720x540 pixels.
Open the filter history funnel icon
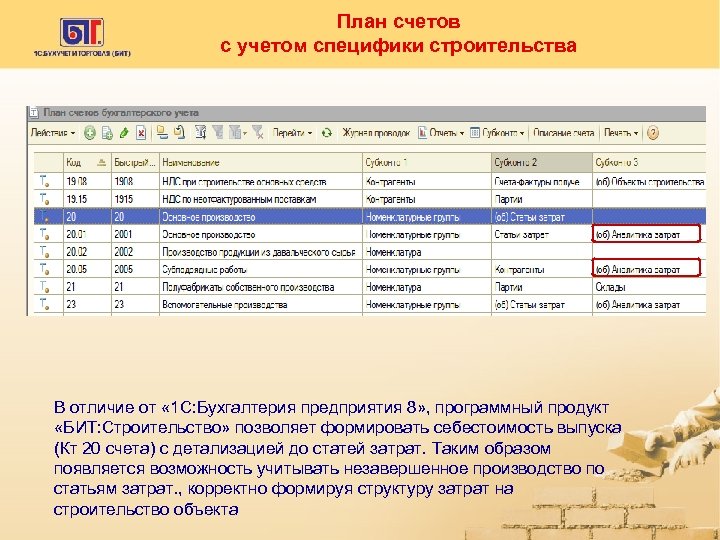tap(237, 133)
